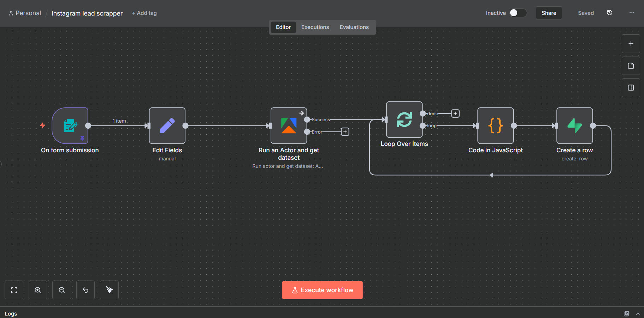The image size is (644, 318).
Task: Switch to the Editor tab
Action: pos(283,27)
